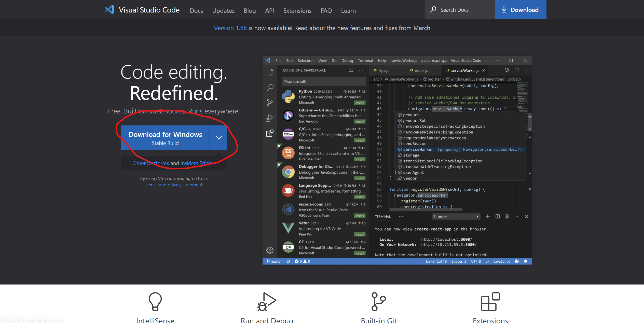Select the Extensions icon in activity bar
The height and width of the screenshot is (323, 644).
pos(270,133)
